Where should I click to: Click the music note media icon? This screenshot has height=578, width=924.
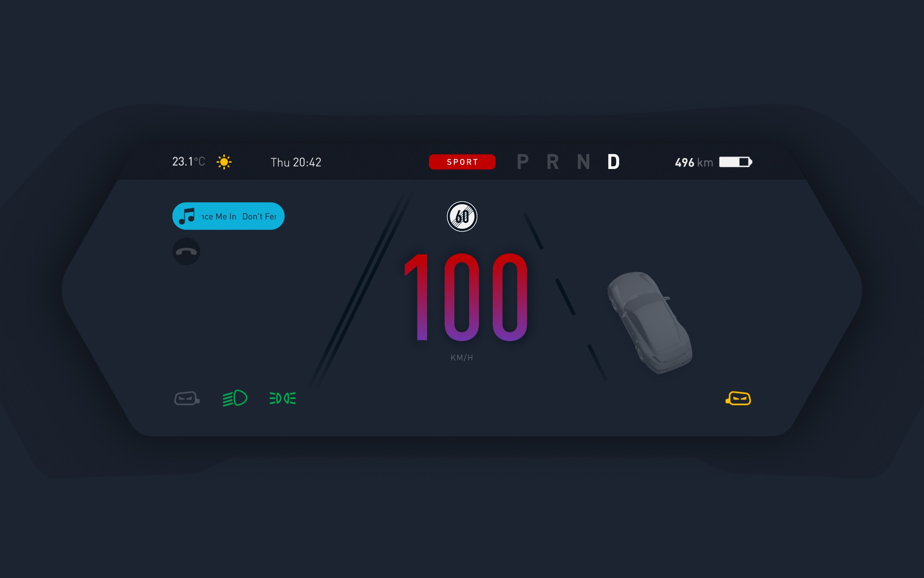pyautogui.click(x=186, y=215)
